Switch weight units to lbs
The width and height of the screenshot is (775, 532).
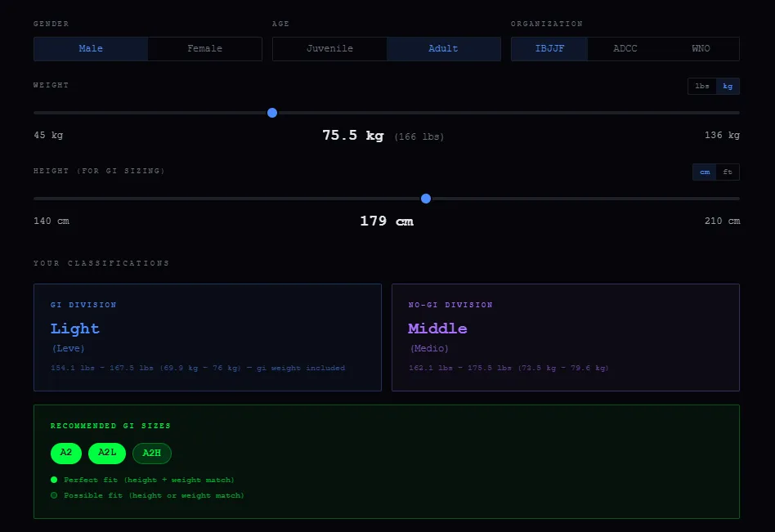tap(702, 86)
